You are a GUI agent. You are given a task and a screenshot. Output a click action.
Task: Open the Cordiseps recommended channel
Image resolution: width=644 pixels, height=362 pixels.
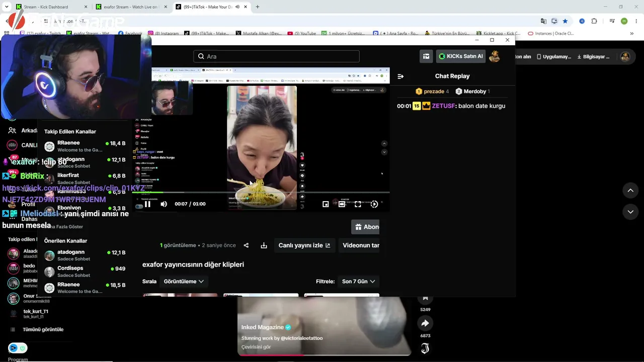[85, 271]
